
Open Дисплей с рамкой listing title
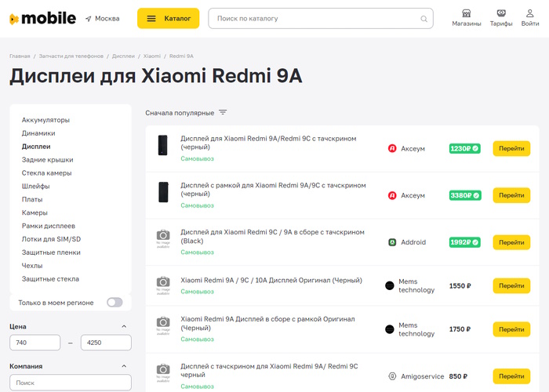[273, 190]
